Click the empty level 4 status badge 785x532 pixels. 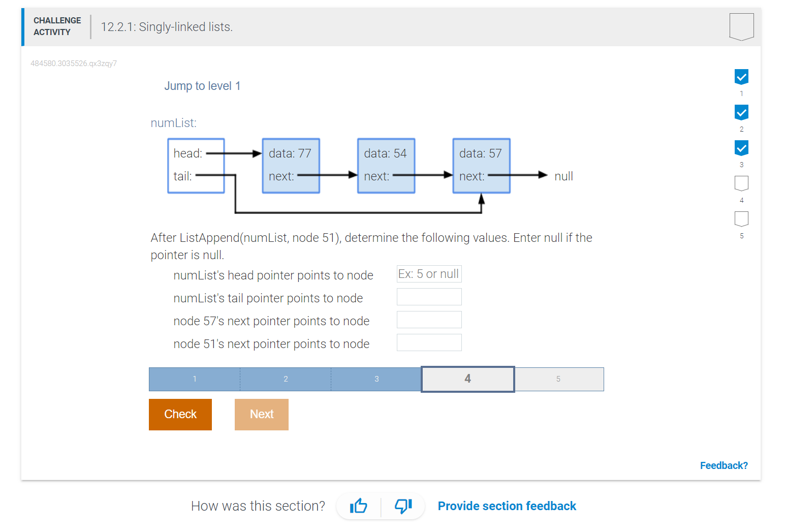coord(741,183)
